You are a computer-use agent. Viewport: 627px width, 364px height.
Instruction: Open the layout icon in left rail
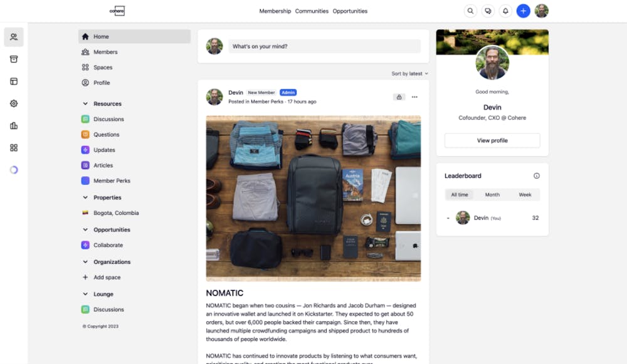[x=14, y=81]
